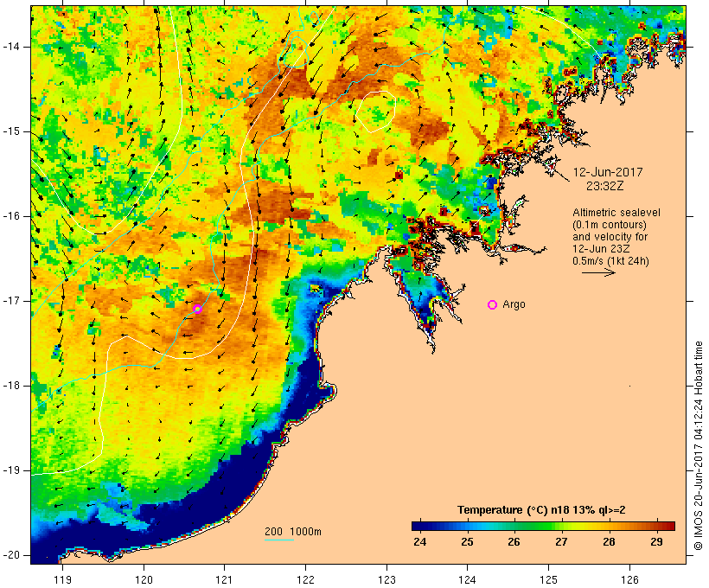This screenshot has height=588, width=709.
Task: Click latitude axis label '-16'
Action: pos(10,216)
